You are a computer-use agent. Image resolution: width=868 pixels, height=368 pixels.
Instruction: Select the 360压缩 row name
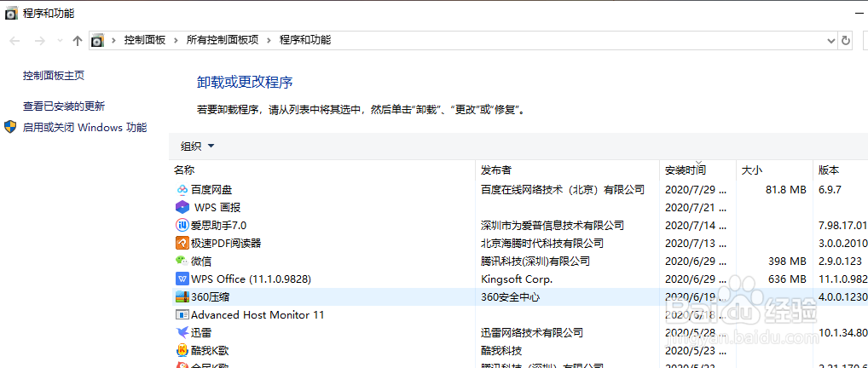pyautogui.click(x=210, y=296)
